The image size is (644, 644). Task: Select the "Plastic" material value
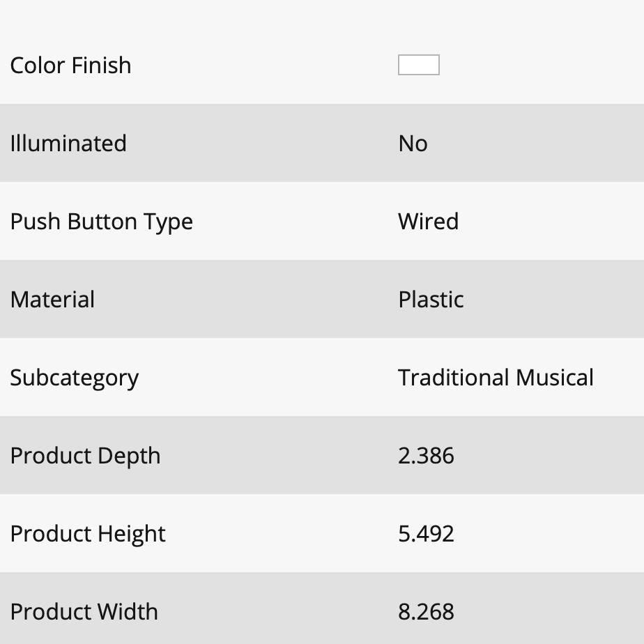click(x=431, y=299)
